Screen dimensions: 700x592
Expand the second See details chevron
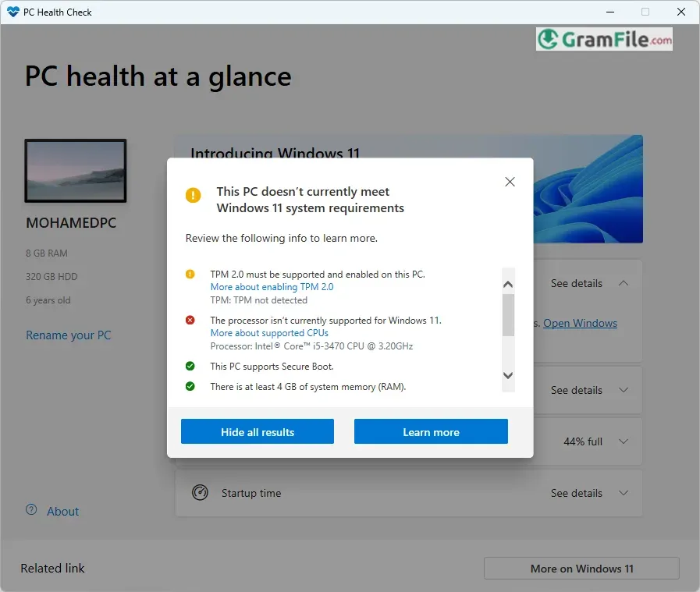point(624,390)
